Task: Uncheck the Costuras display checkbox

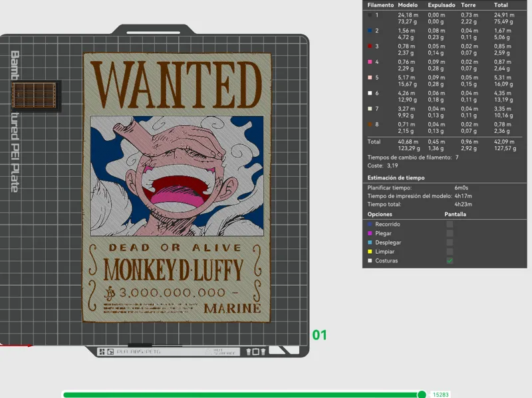Action: click(450, 260)
